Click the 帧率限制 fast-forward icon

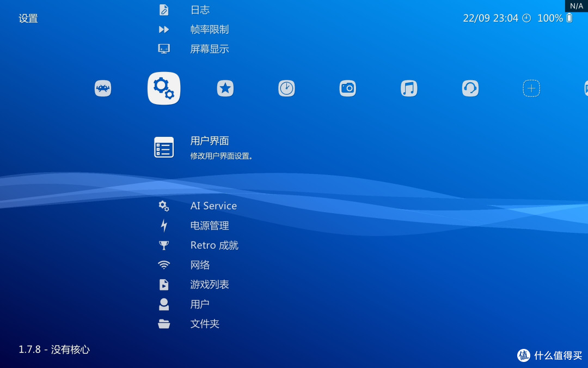click(164, 29)
